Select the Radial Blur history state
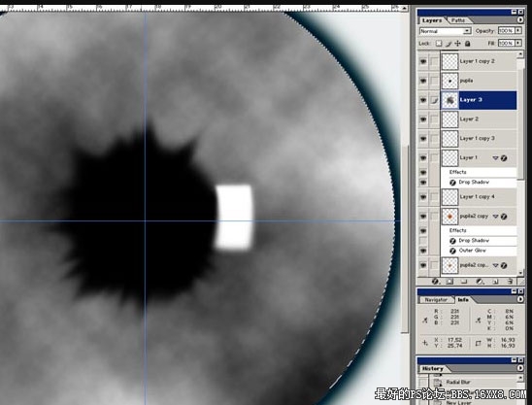 pyautogui.click(x=458, y=383)
